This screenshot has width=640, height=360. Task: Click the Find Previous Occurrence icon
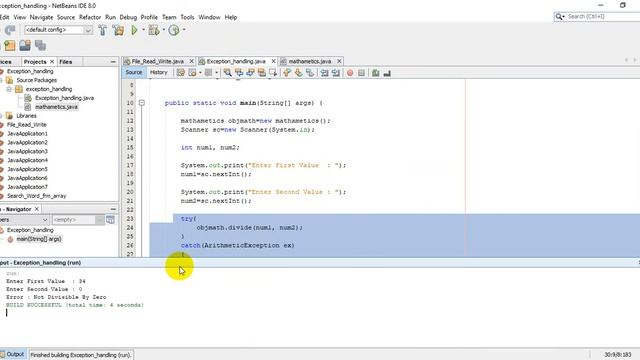tap(239, 73)
